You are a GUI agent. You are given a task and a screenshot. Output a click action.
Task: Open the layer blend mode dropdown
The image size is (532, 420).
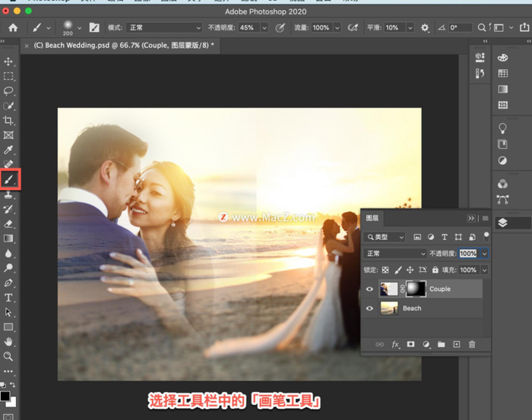[395, 254]
